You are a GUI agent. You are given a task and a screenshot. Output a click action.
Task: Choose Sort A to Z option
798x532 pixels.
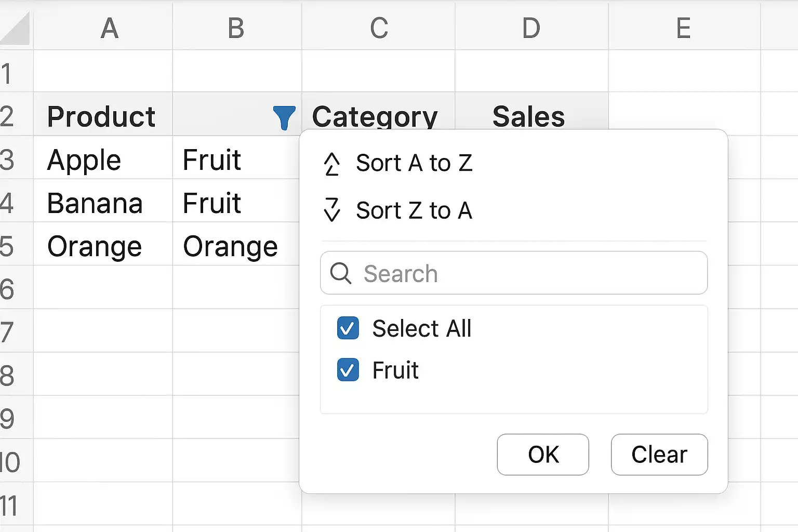(x=414, y=163)
